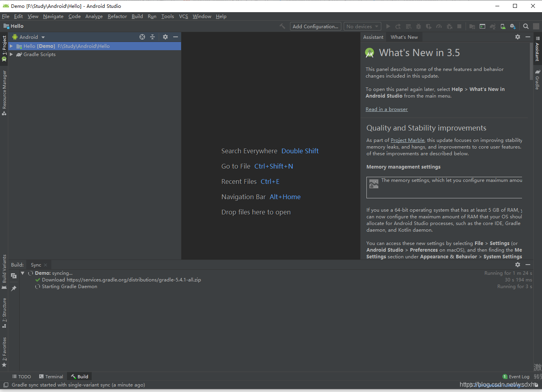Click Apply Changes and Restart Activity icon
Image resolution: width=542 pixels, height=392 pixels.
398,26
